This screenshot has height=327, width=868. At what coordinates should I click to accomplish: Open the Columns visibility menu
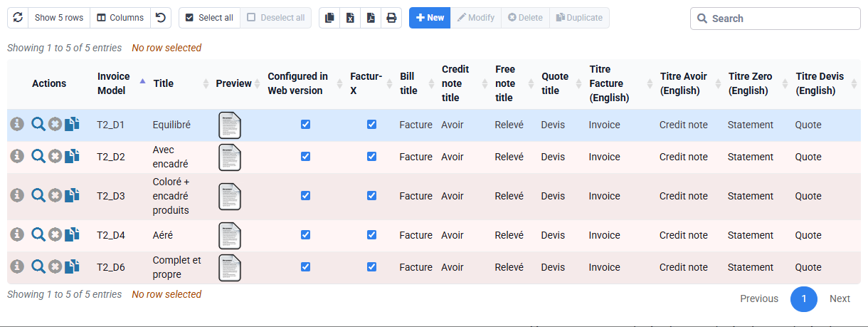(x=120, y=18)
